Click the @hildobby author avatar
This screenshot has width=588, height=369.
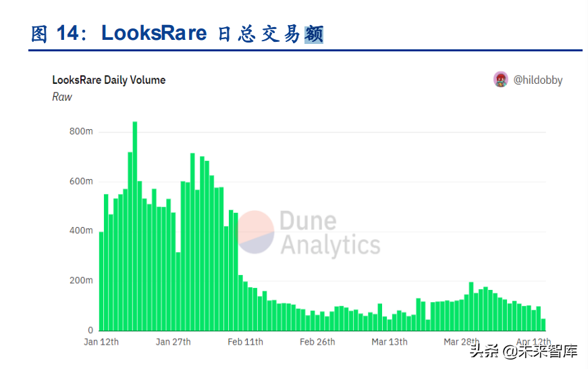pyautogui.click(x=501, y=79)
